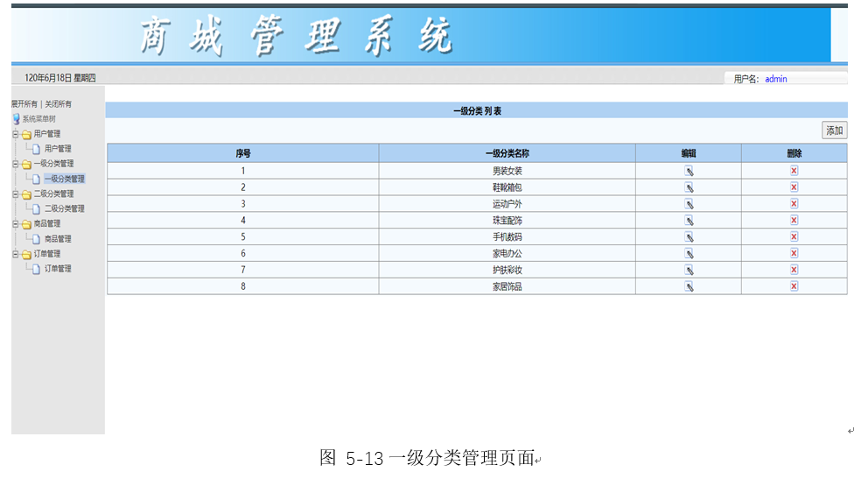This screenshot has height=486, width=868.
Task: Click the 编辑 column header
Action: pos(689,153)
